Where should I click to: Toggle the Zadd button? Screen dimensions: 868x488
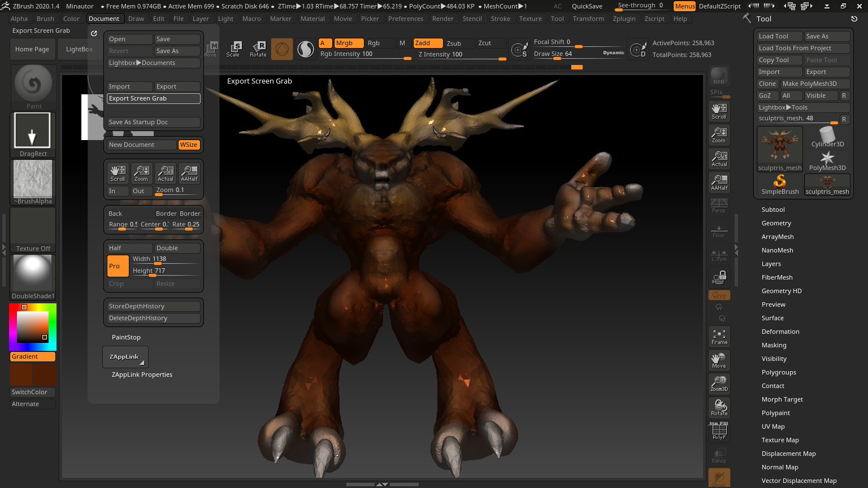[428, 43]
